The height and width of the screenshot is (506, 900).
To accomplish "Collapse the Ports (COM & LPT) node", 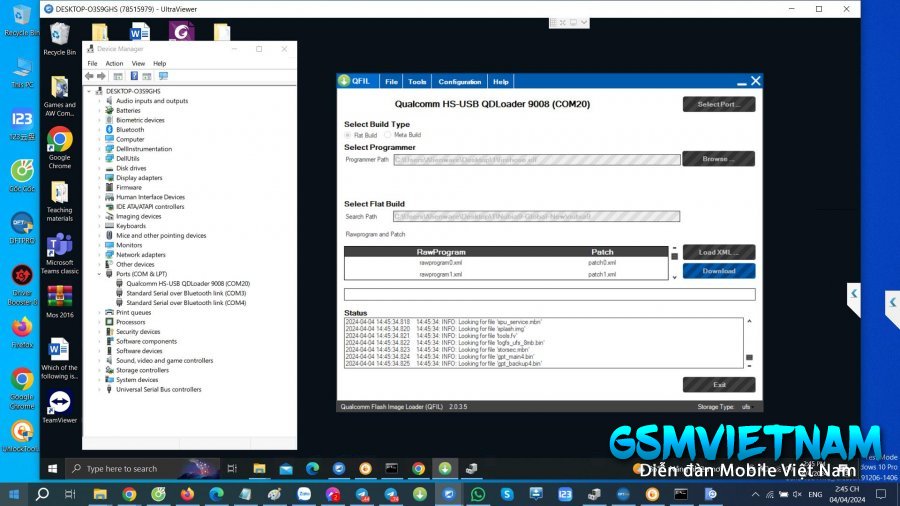I will 99,274.
